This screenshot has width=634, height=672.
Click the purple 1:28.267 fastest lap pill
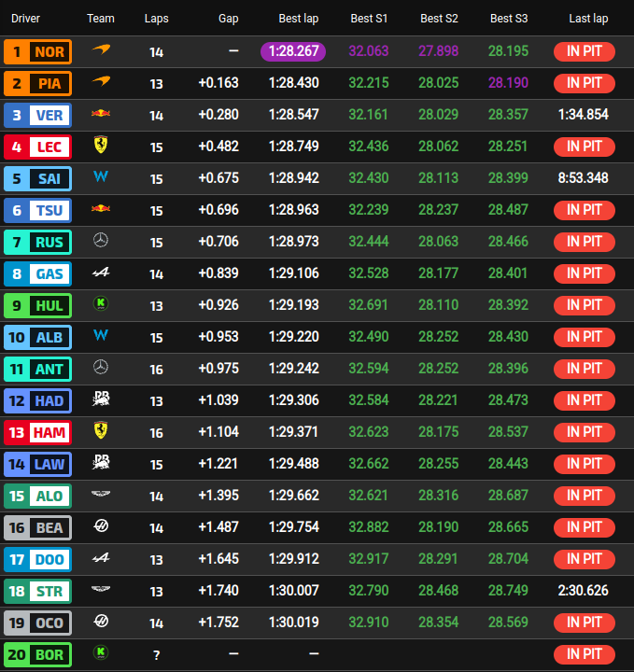tap(293, 51)
